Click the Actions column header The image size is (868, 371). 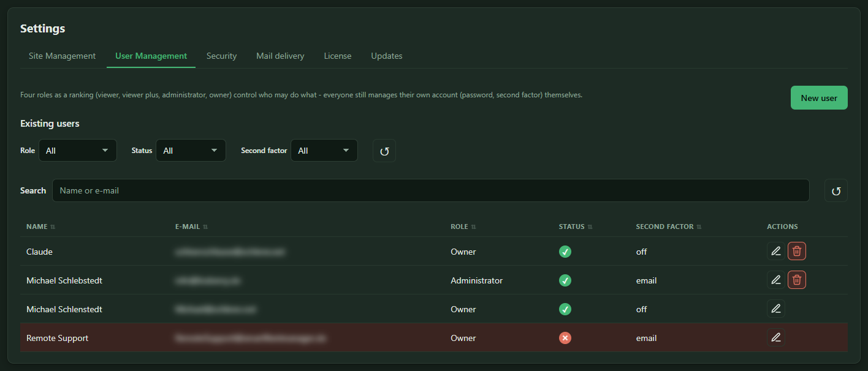tap(782, 227)
